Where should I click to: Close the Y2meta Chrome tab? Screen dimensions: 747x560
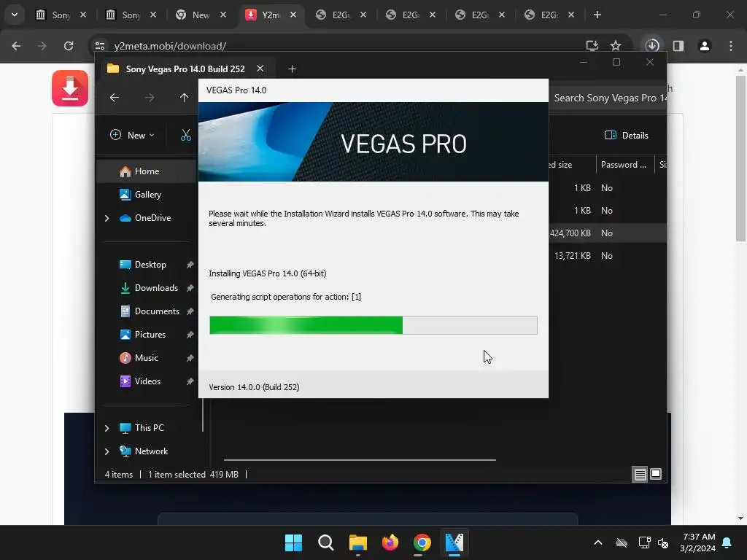tap(293, 15)
